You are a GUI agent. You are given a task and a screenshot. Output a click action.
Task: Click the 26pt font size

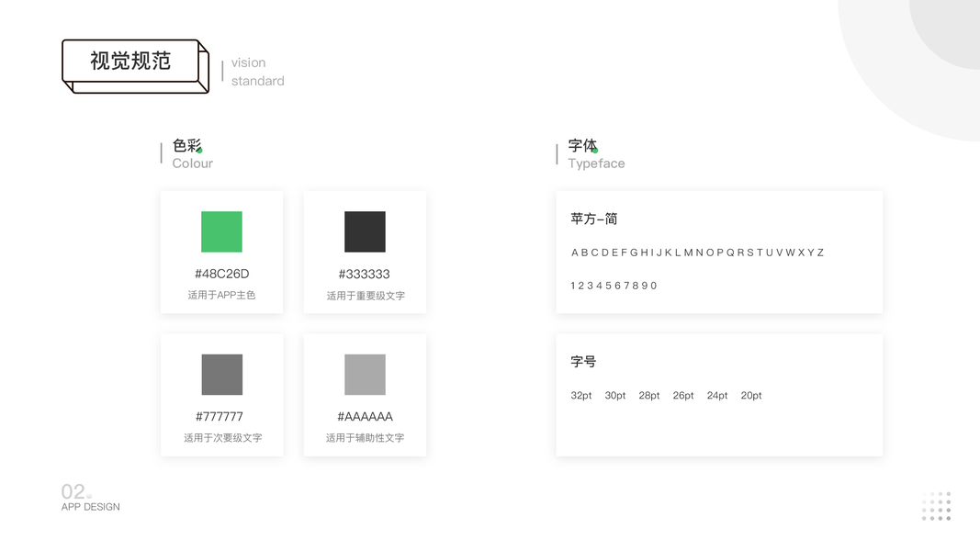[x=683, y=396]
